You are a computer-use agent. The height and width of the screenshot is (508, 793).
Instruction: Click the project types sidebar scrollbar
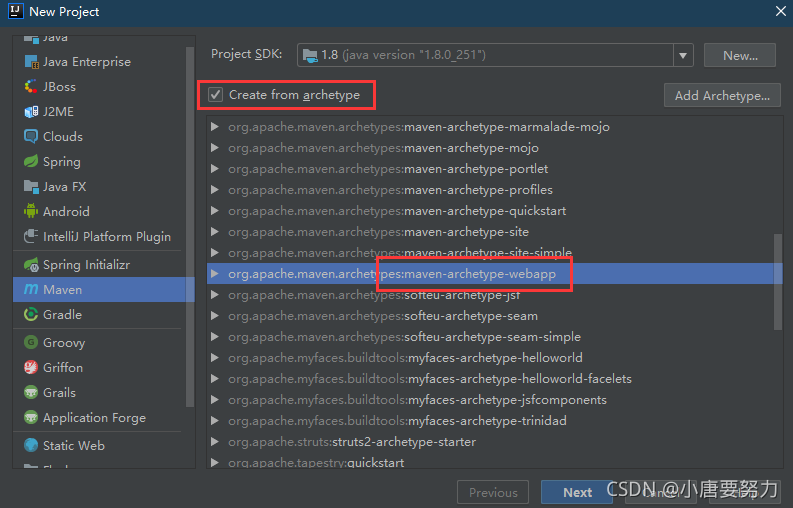click(190, 226)
